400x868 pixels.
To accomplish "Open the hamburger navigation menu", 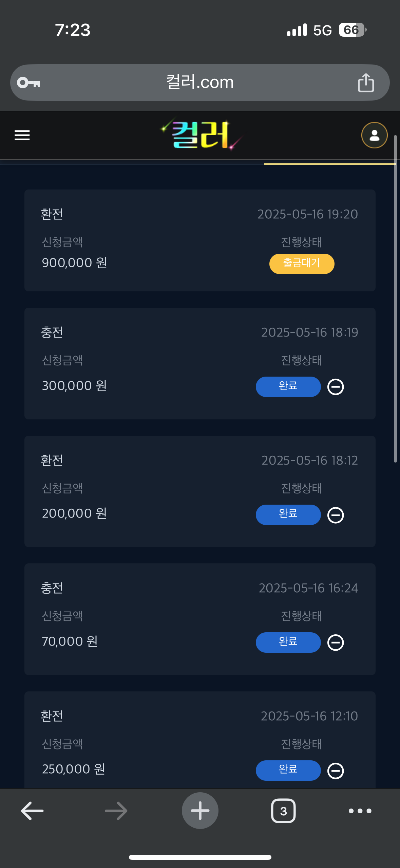I will pyautogui.click(x=22, y=135).
